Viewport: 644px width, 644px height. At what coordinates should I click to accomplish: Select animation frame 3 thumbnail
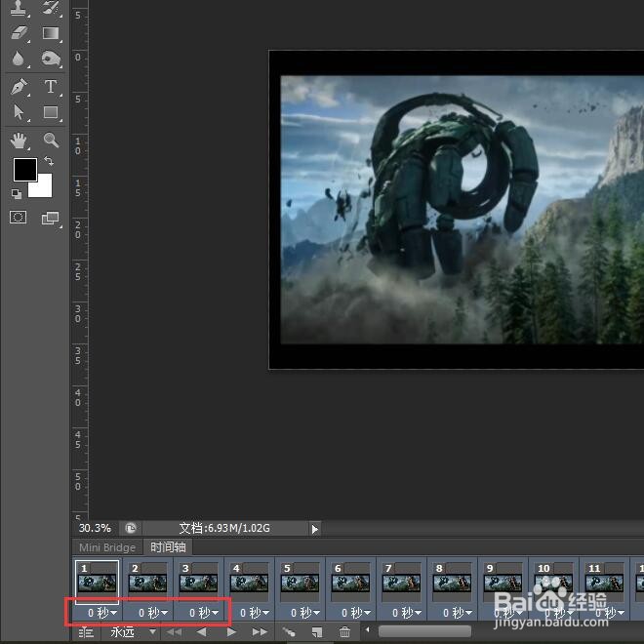pyautogui.click(x=198, y=583)
